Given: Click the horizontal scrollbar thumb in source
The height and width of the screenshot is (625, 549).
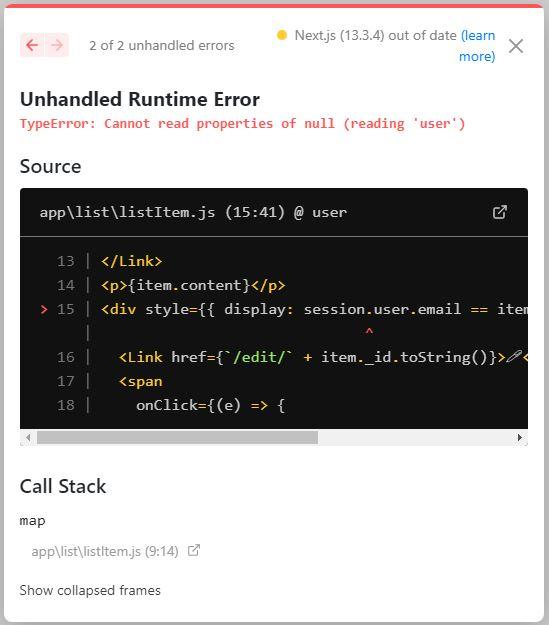Looking at the screenshot, I should click(x=177, y=437).
